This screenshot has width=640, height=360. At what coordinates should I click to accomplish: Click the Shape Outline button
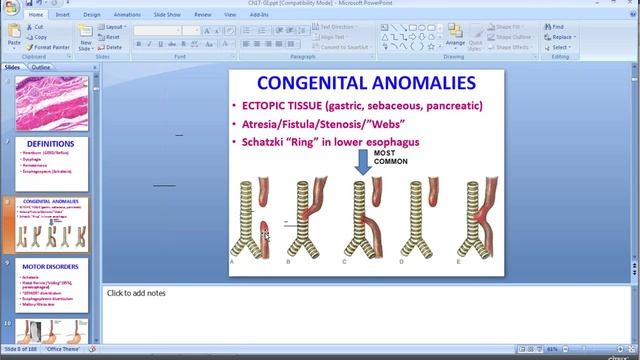(510, 37)
